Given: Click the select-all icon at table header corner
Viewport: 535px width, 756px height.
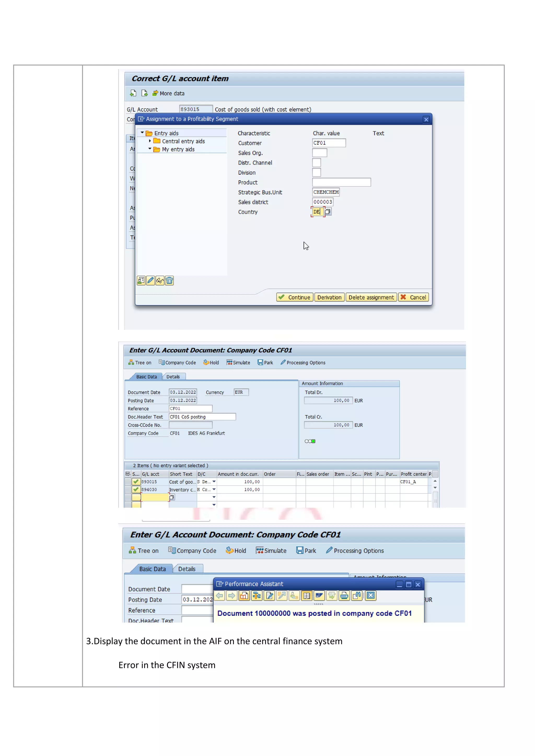Looking at the screenshot, I should click(x=128, y=474).
